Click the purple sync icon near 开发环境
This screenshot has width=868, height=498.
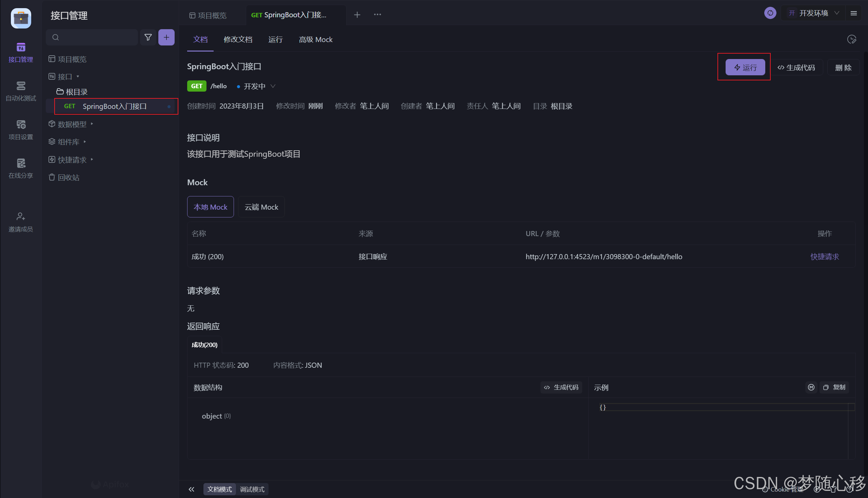click(x=770, y=13)
